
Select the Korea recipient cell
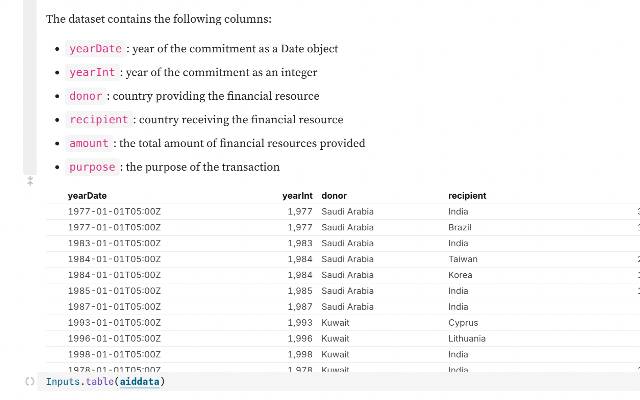(460, 275)
